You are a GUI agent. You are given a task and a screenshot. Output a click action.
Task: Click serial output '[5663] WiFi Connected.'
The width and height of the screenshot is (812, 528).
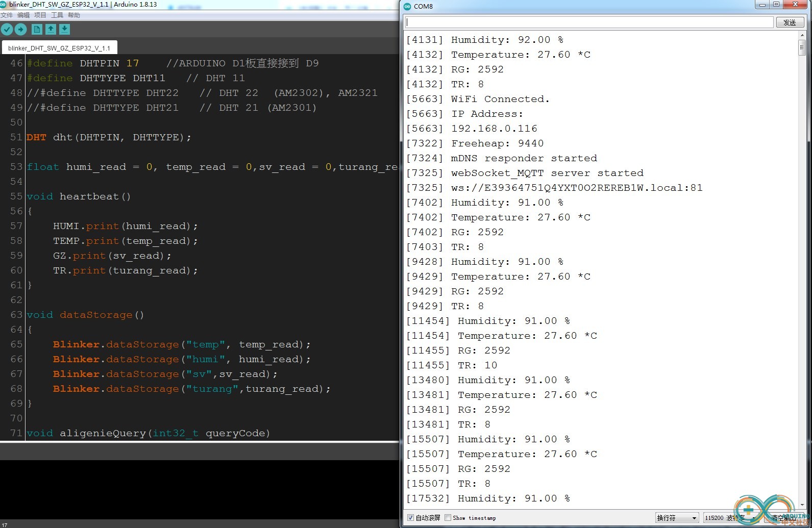pyautogui.click(x=478, y=99)
